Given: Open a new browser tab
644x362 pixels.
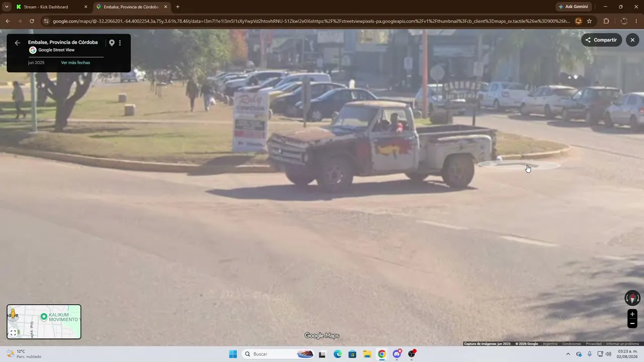Looking at the screenshot, I should (x=178, y=7).
